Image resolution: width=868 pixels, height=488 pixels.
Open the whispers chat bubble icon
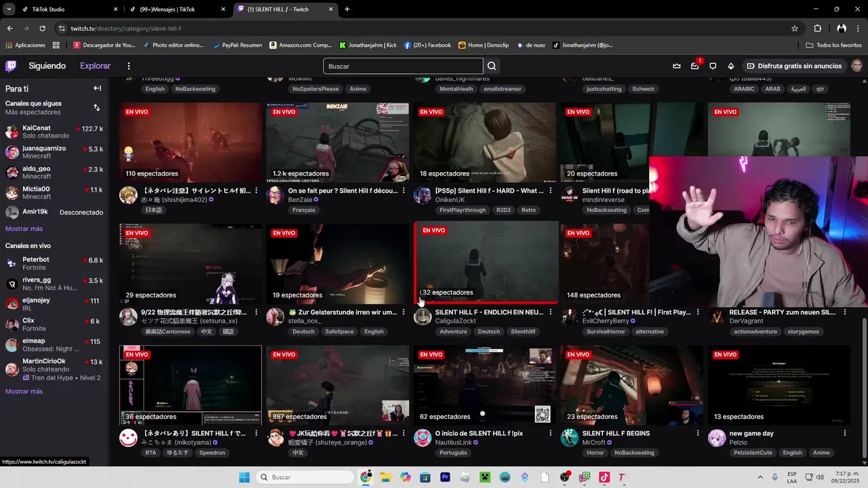(713, 66)
